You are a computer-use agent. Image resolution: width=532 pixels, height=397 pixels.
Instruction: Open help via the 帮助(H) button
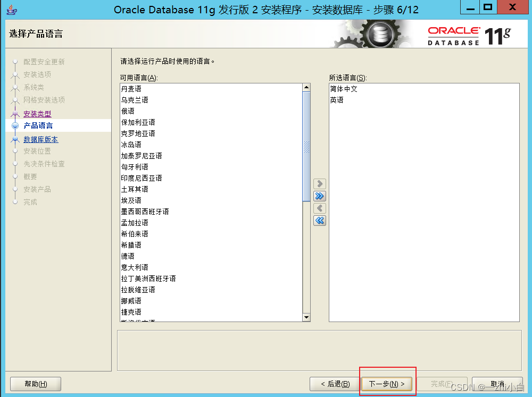[35, 383]
